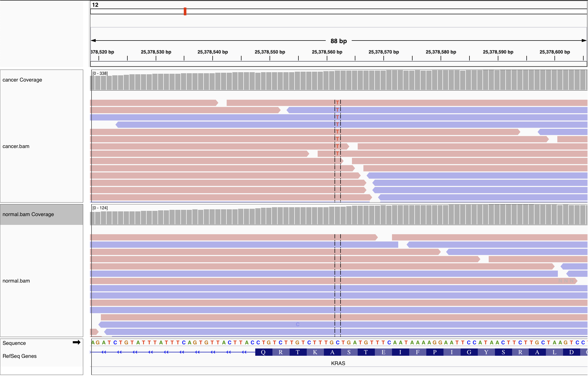Toggle the sequence track display by clicking its arrow
Image resolution: width=588 pixels, height=376 pixels.
coord(77,342)
